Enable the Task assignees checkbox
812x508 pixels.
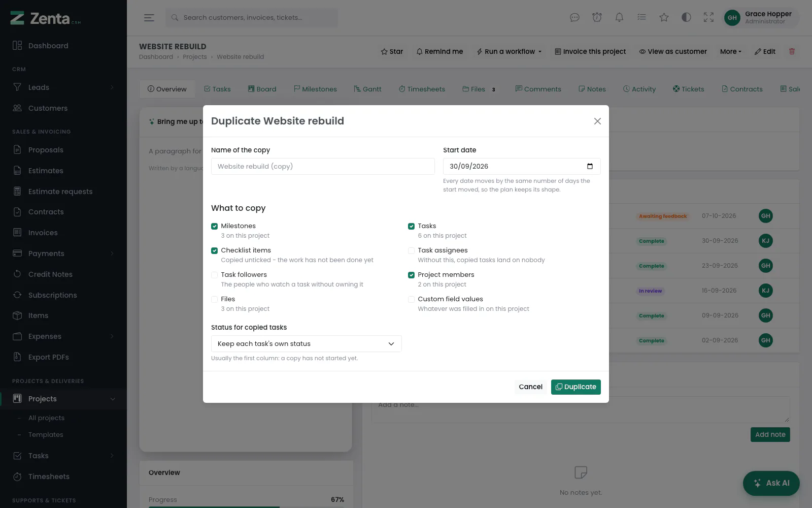click(411, 250)
